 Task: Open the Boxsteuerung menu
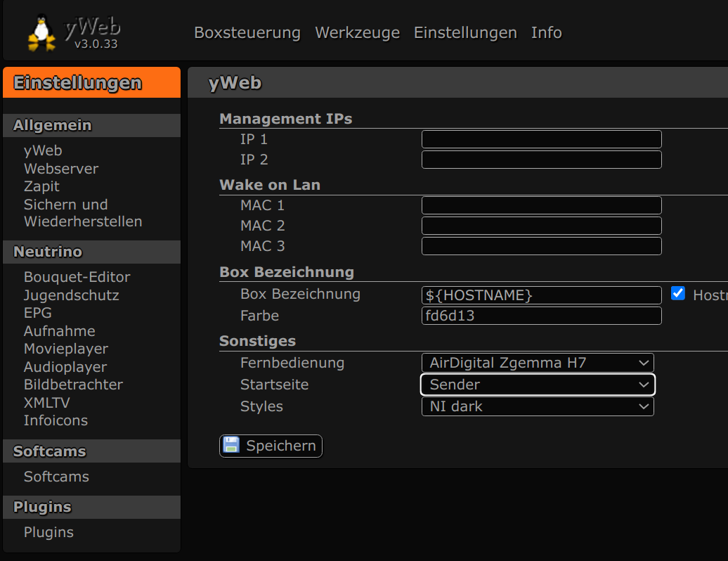point(247,33)
